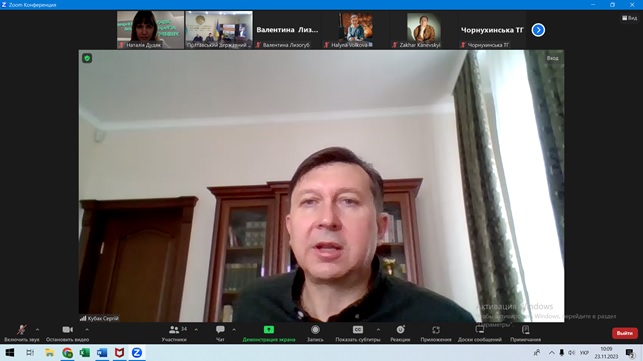Unmute microphone with Включить звук button
643x361 pixels.
(x=22, y=333)
